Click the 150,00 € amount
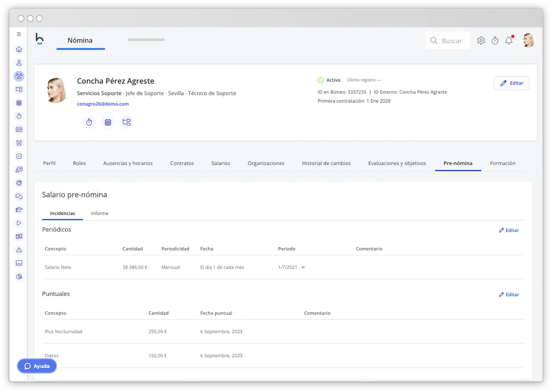The image size is (552, 392). [x=158, y=356]
